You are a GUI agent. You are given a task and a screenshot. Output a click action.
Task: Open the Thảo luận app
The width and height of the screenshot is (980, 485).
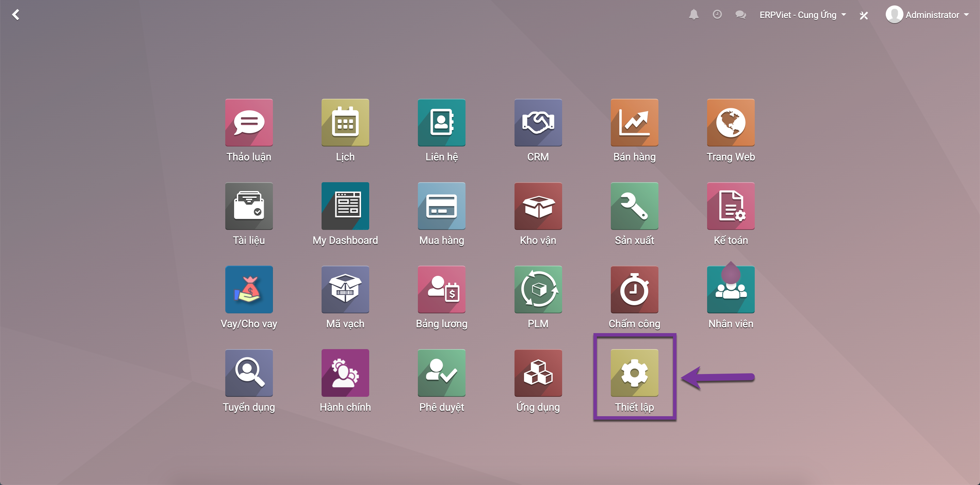coord(249,123)
